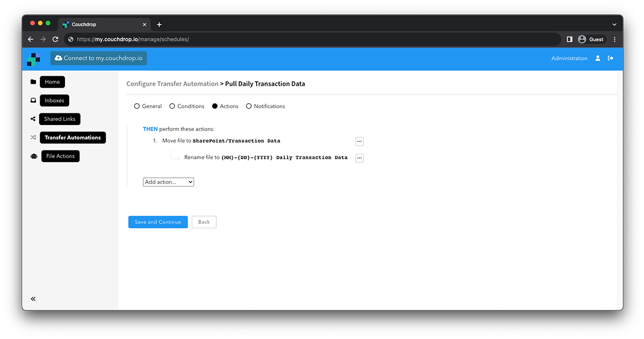The image size is (644, 339).
Task: Click the Back button
Action: tap(204, 222)
